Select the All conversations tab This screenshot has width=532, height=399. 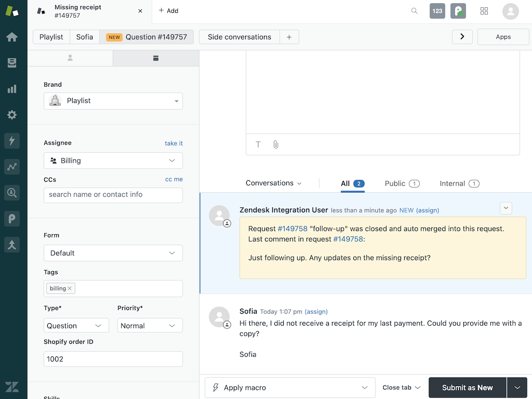tap(353, 183)
